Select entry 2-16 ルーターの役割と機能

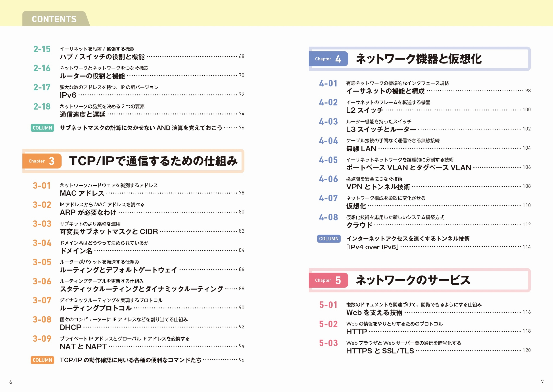[x=139, y=72]
